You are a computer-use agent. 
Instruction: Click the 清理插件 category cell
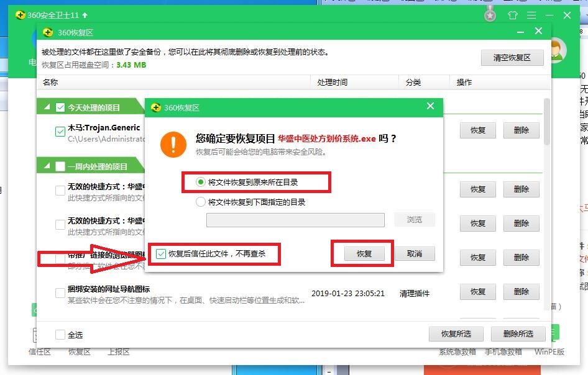pyautogui.click(x=415, y=293)
